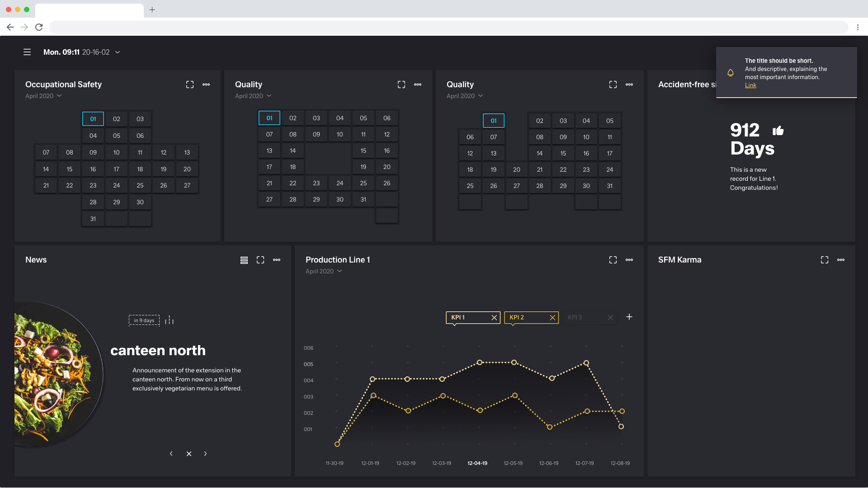Open News widget more options menu

click(x=277, y=260)
